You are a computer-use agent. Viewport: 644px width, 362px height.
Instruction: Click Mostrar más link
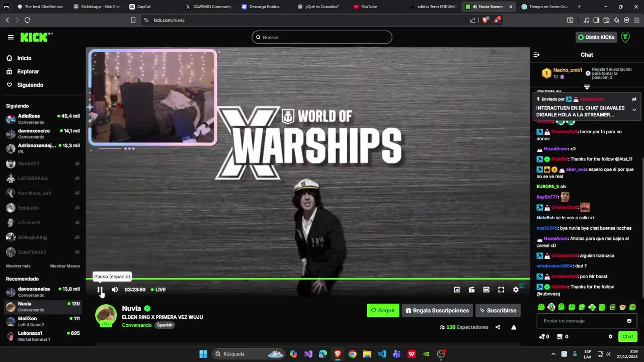(x=18, y=266)
